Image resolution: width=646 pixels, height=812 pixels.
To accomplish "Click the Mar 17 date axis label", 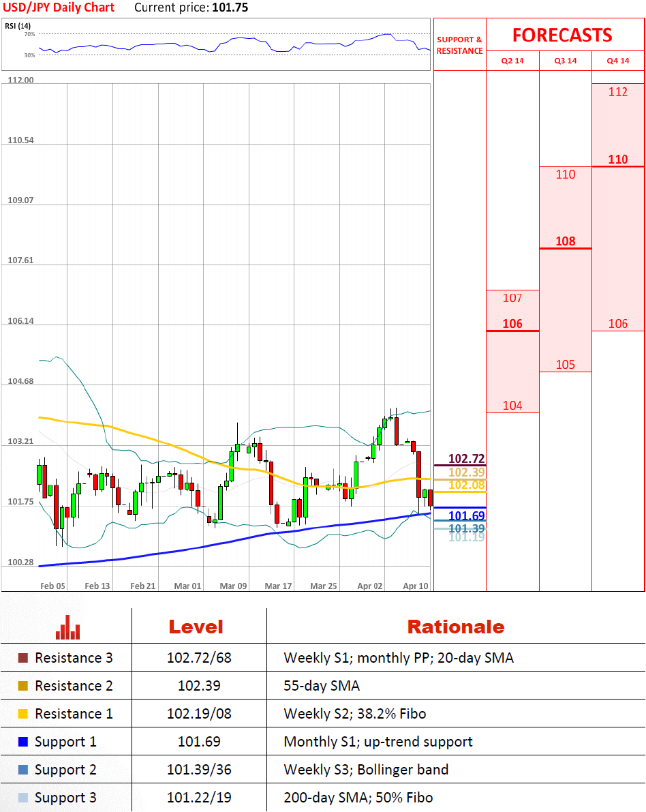I will point(278,586).
